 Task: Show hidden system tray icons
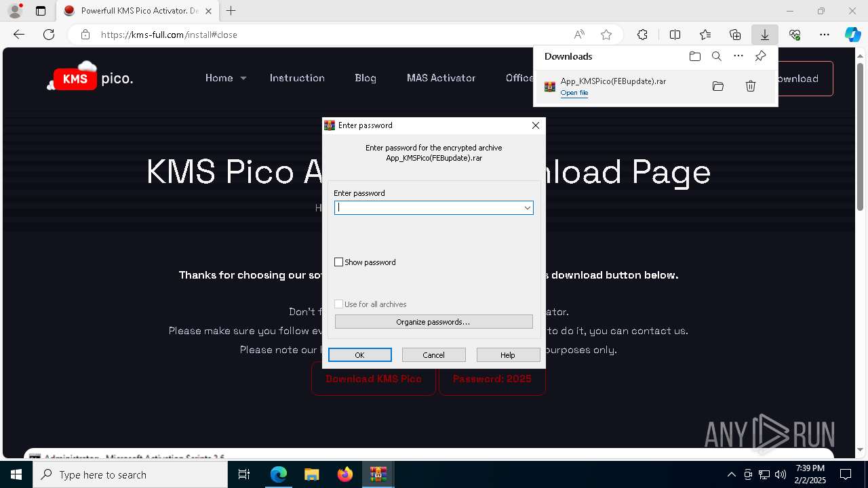pyautogui.click(x=731, y=474)
